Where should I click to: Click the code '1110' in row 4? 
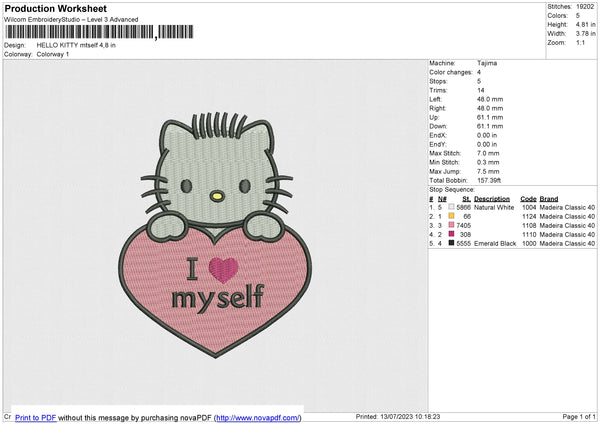[529, 235]
